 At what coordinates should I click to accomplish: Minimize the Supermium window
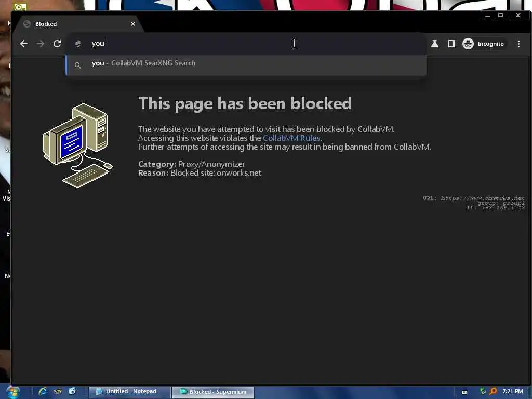point(488,15)
